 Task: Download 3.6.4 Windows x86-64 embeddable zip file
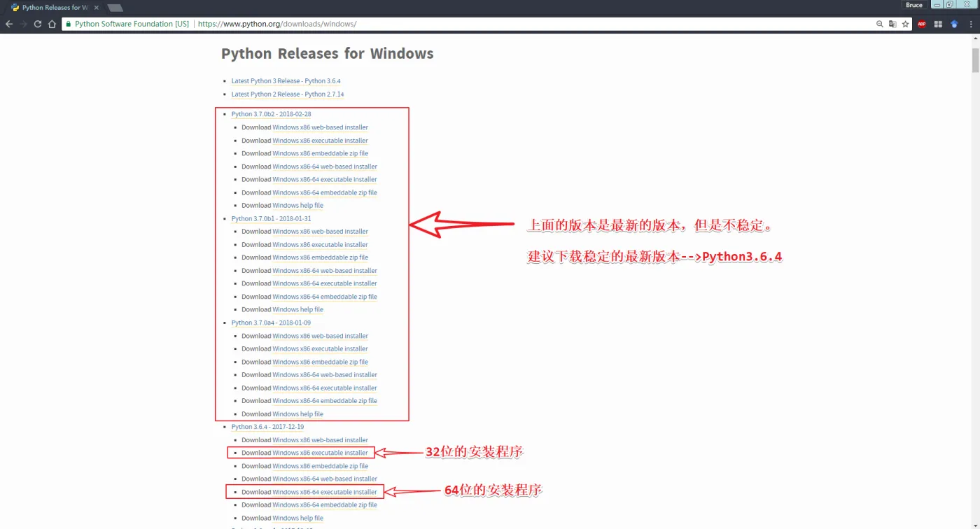325,505
